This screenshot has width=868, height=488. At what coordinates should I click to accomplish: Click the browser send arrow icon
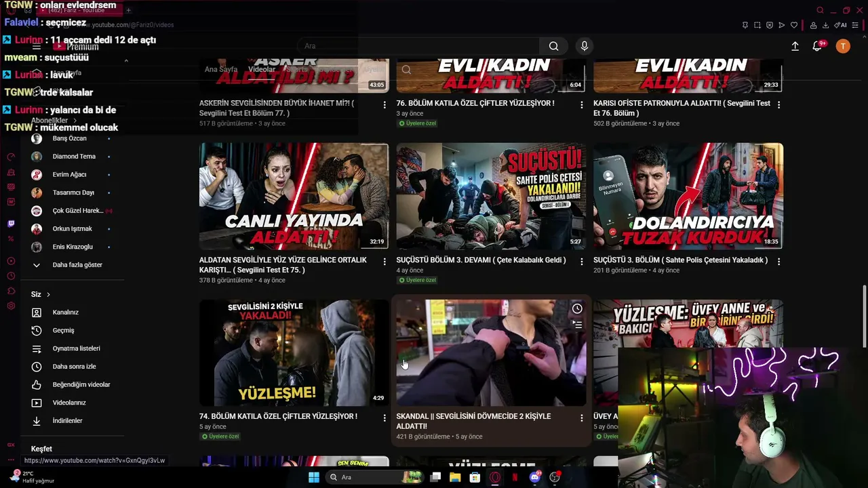point(782,25)
